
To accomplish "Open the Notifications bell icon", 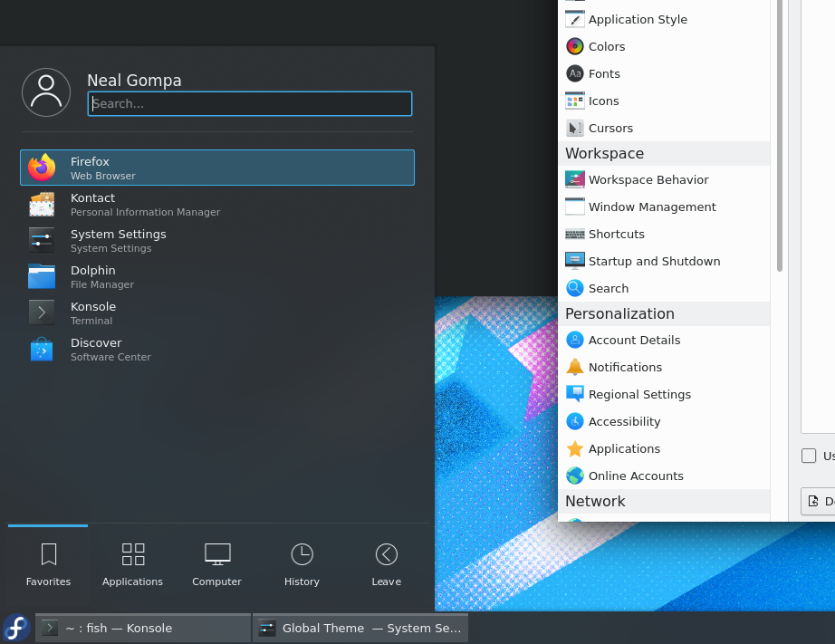I will (575, 367).
